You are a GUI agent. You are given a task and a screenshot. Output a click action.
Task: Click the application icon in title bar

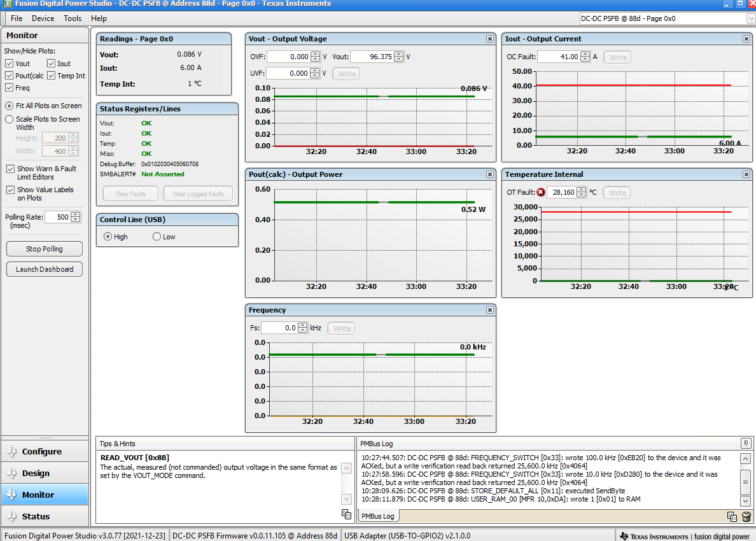click(7, 4)
